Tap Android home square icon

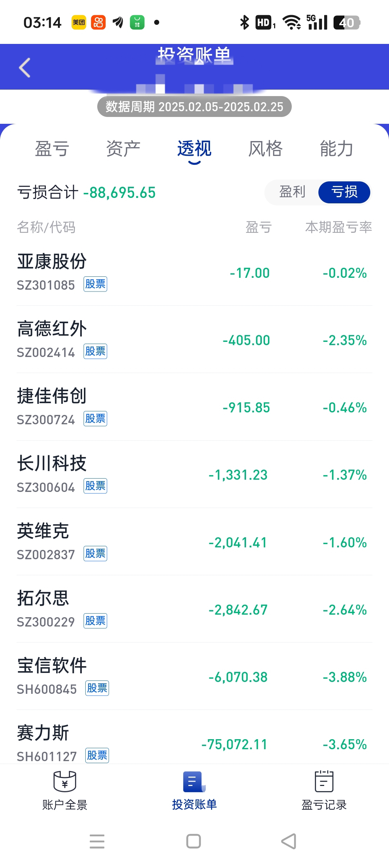(194, 841)
